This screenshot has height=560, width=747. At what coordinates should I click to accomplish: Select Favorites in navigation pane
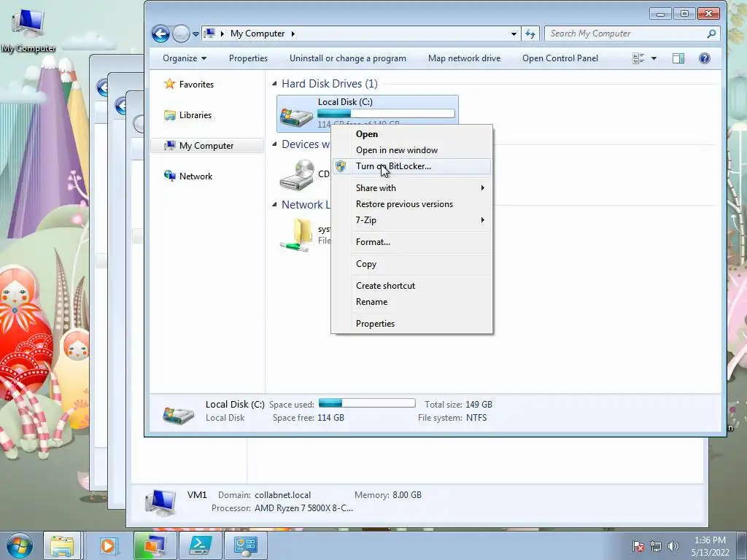[196, 85]
